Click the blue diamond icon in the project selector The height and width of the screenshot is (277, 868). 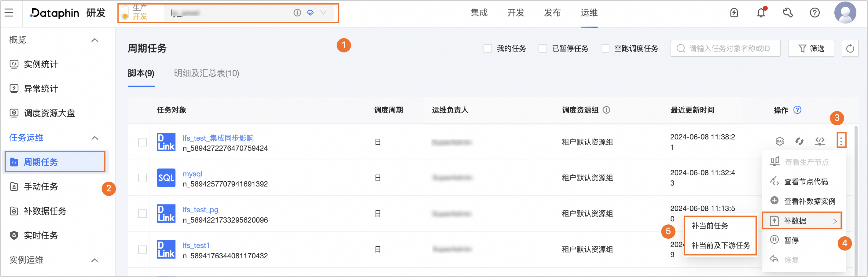pos(310,13)
